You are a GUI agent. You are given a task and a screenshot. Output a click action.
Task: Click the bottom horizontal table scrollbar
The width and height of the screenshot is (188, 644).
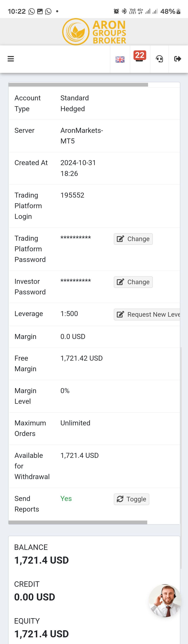pyautogui.click(x=78, y=522)
